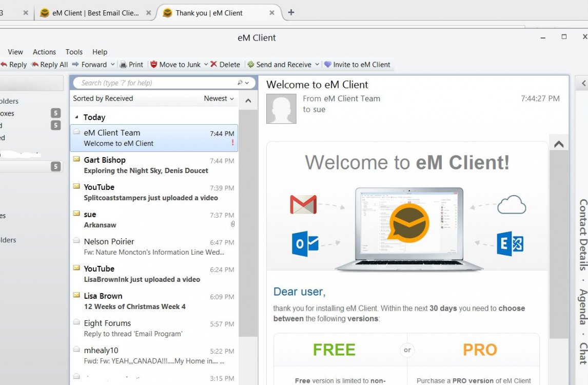The height and width of the screenshot is (385, 588).
Task: Click the Outlook logo in welcome banner
Action: (x=305, y=244)
